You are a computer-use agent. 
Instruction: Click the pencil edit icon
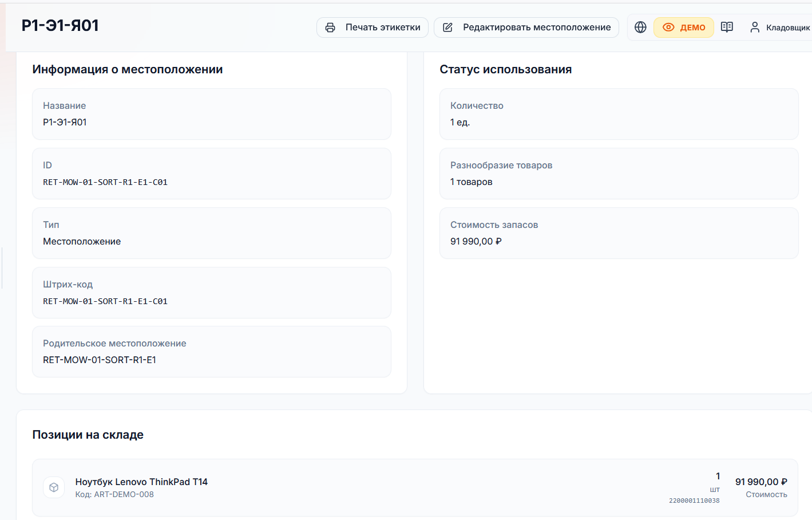[448, 27]
